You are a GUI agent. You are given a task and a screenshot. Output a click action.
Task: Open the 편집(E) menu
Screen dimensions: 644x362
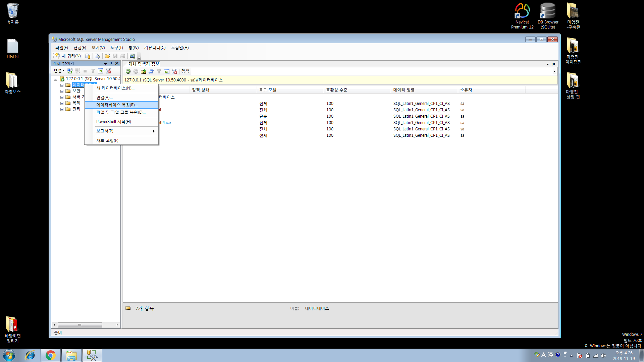(80, 48)
